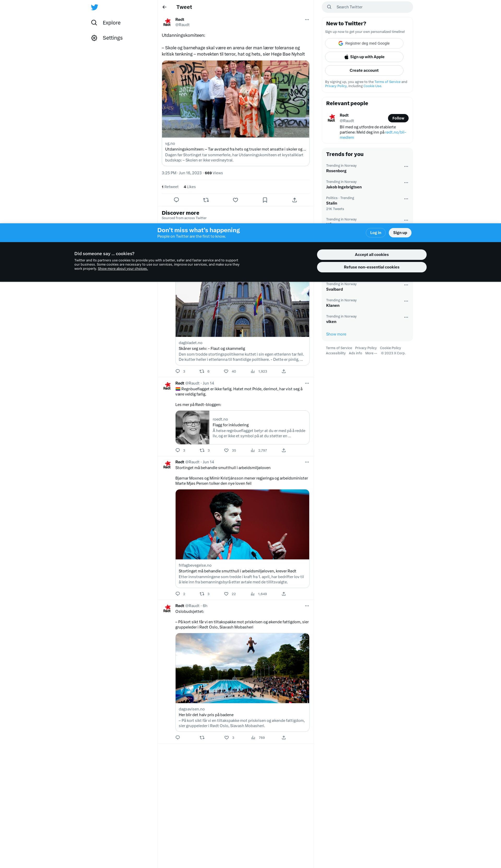Retweet the arbeidsmiljøloven tweet
Image resolution: width=501 pixels, height=868 pixels.
[x=202, y=594]
